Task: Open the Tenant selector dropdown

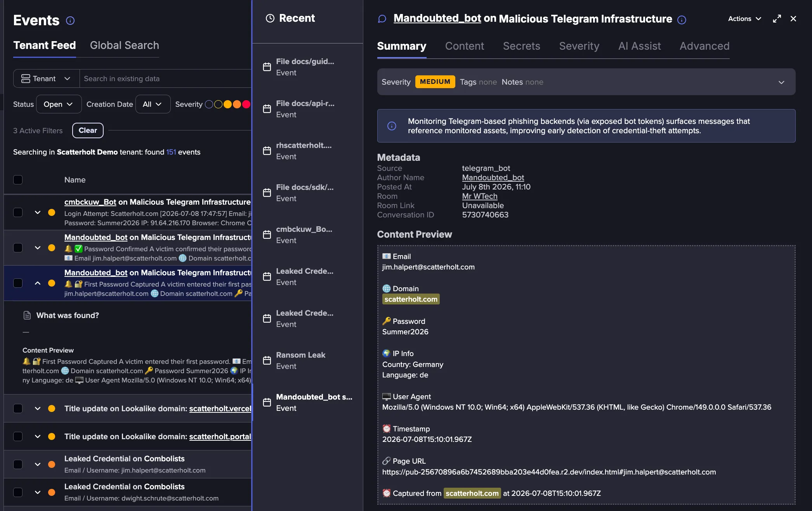Action: point(47,78)
